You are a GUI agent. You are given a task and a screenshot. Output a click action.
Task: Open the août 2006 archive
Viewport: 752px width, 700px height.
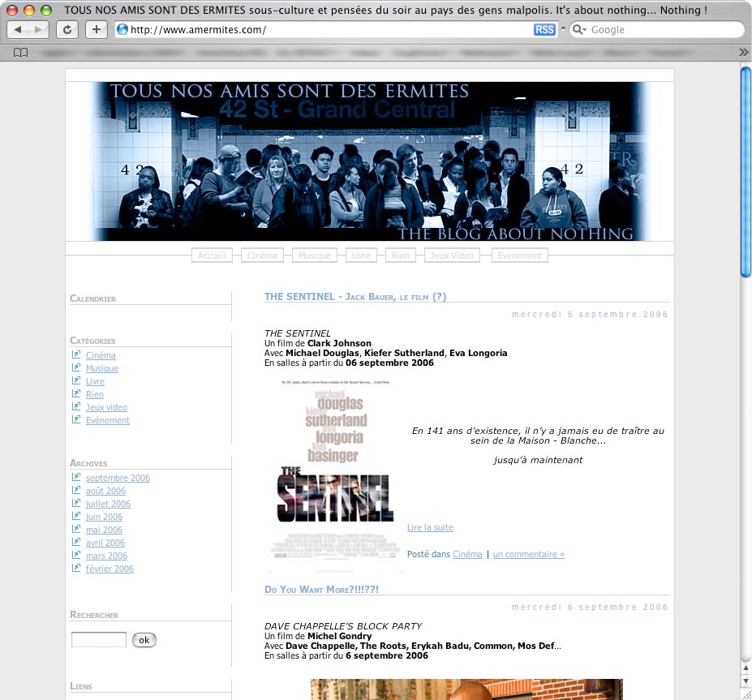[x=105, y=491]
